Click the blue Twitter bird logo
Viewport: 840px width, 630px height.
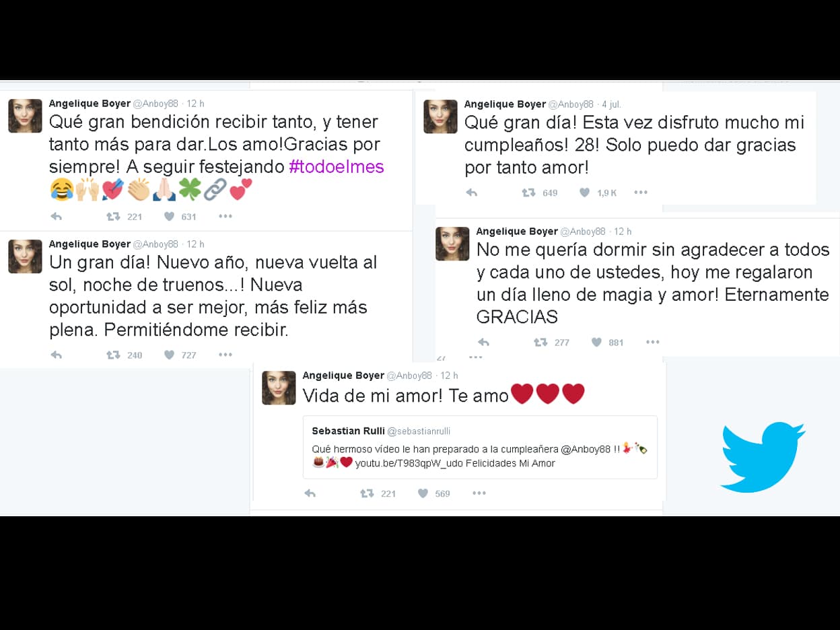click(763, 457)
